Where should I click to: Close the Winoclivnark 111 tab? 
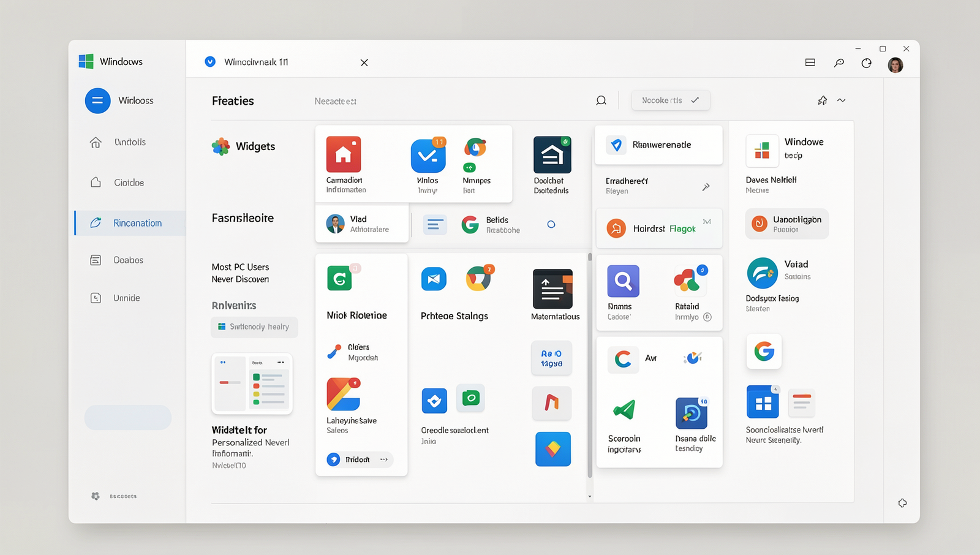(364, 62)
